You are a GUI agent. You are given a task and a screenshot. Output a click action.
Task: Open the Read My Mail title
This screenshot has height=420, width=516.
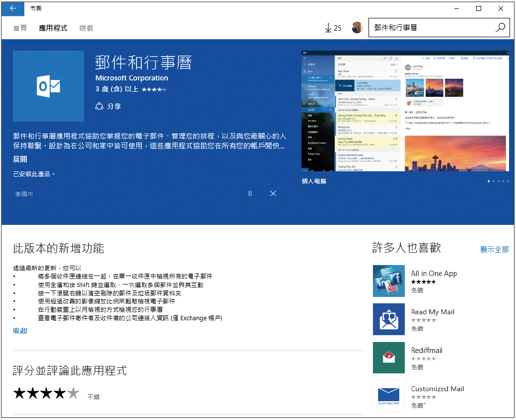coord(433,312)
